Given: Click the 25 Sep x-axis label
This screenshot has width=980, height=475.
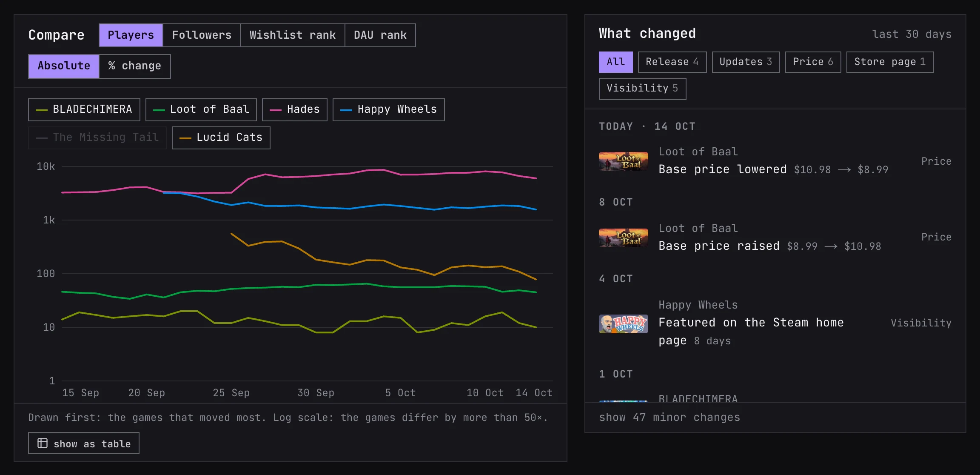Looking at the screenshot, I should [231, 393].
